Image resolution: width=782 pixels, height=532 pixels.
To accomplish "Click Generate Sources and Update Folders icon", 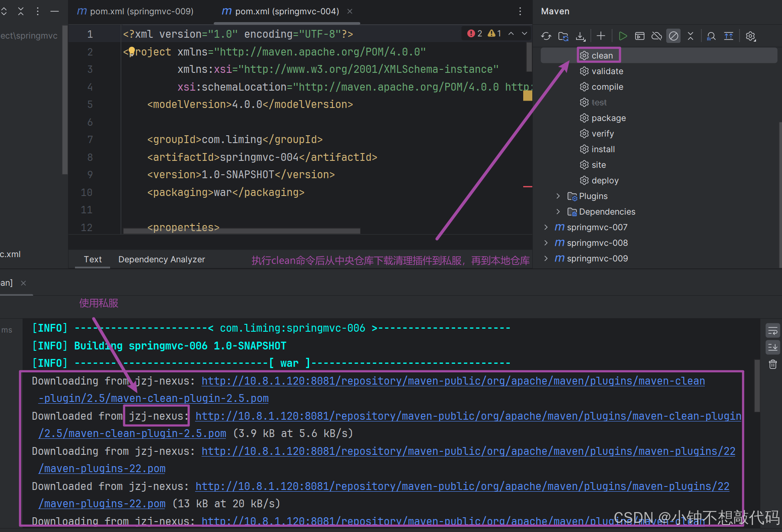I will 563,36.
